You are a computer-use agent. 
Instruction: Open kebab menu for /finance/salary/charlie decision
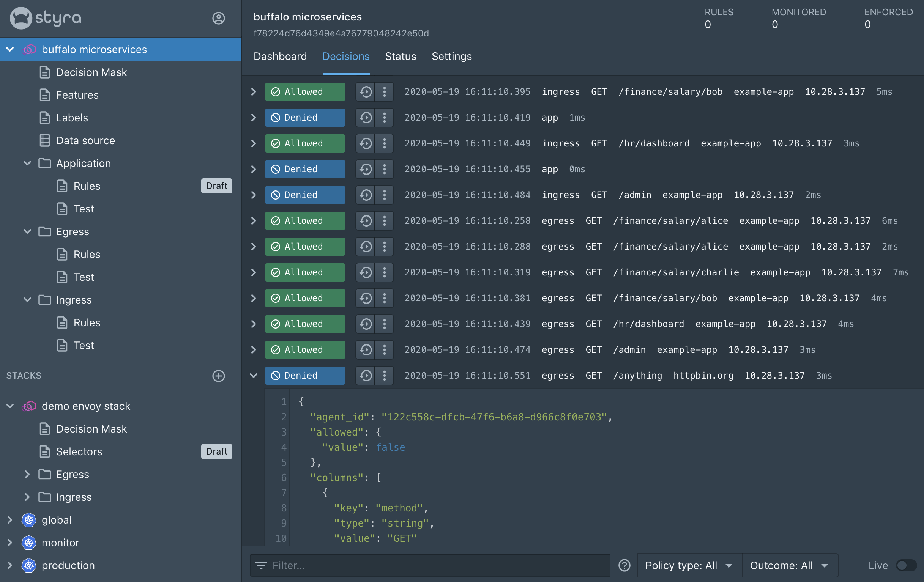(384, 272)
